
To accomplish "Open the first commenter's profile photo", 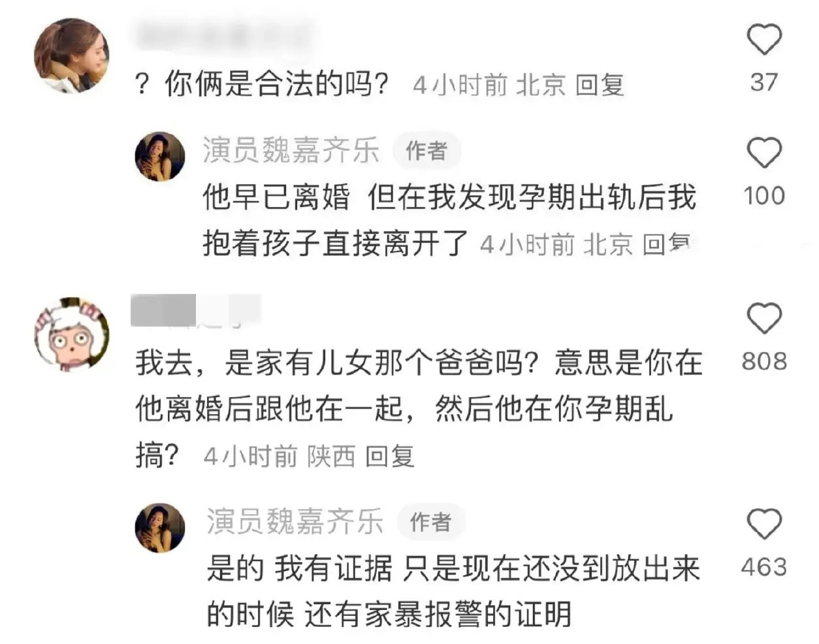I will coord(71,55).
